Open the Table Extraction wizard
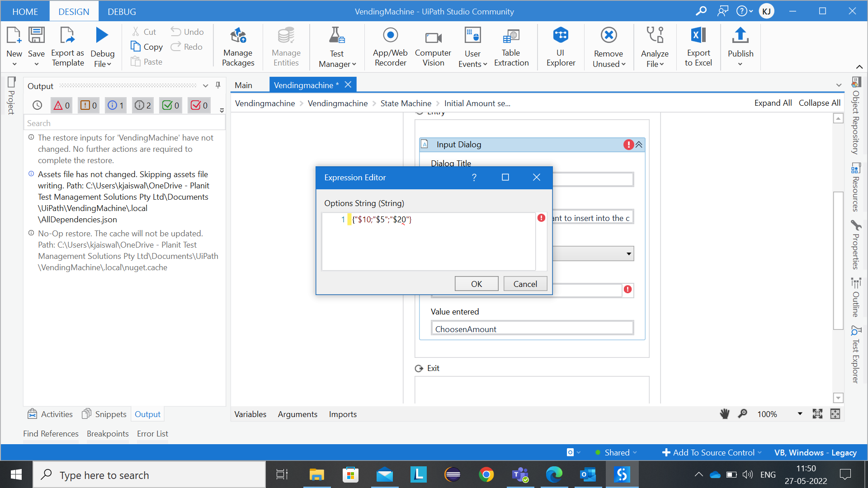Image resolution: width=868 pixels, height=488 pixels. click(x=511, y=47)
